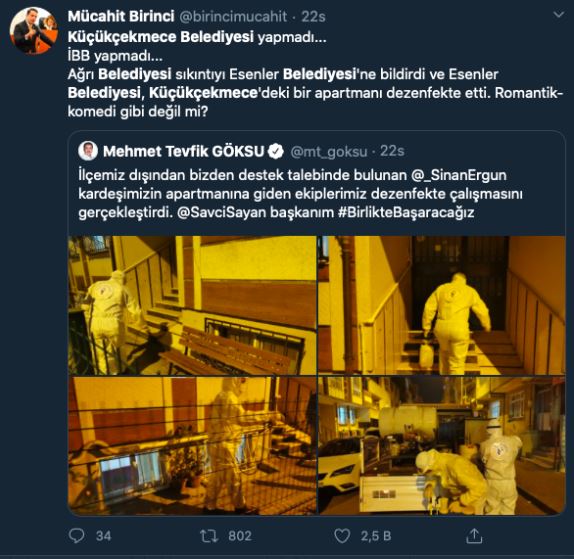
Task: Open the @_SinanErgun mention
Action: click(459, 175)
